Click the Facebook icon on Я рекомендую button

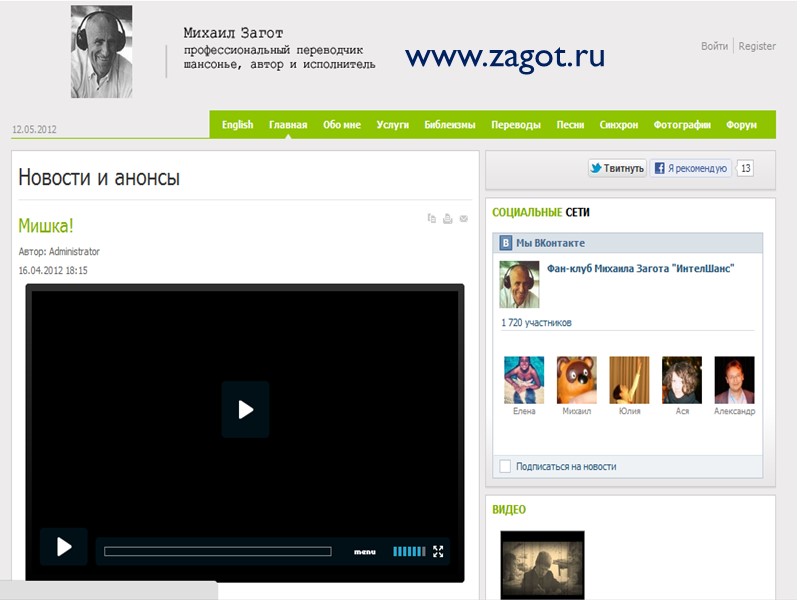(659, 169)
